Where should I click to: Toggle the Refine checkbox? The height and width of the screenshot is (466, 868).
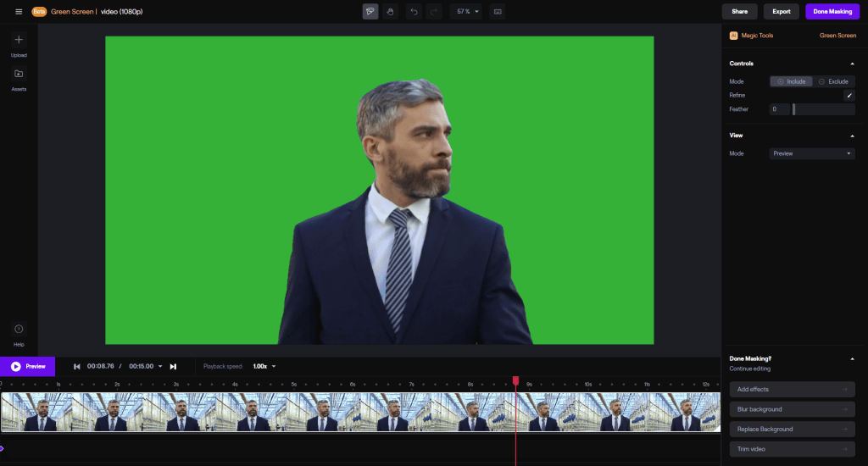click(849, 96)
